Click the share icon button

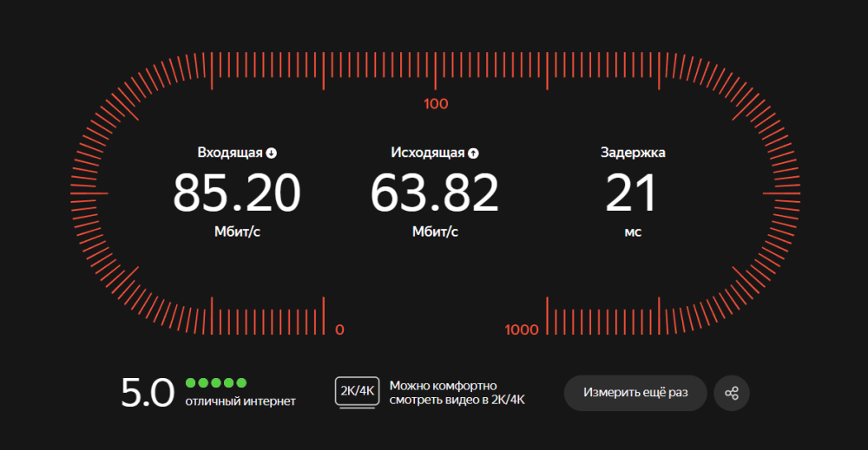(731, 393)
